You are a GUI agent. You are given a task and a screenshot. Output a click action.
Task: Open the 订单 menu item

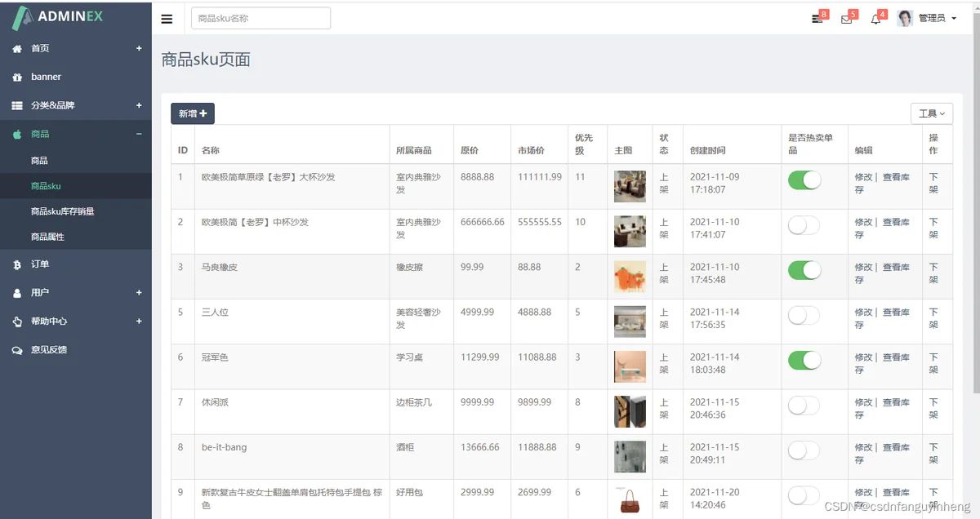76,264
